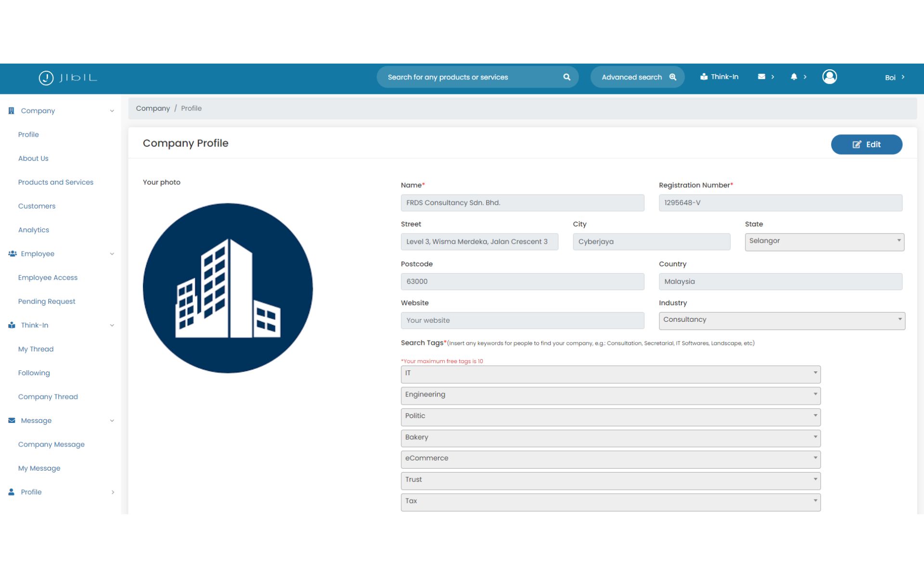The width and height of the screenshot is (924, 578).
Task: Open the envelope messages icon in header
Action: pyautogui.click(x=761, y=77)
